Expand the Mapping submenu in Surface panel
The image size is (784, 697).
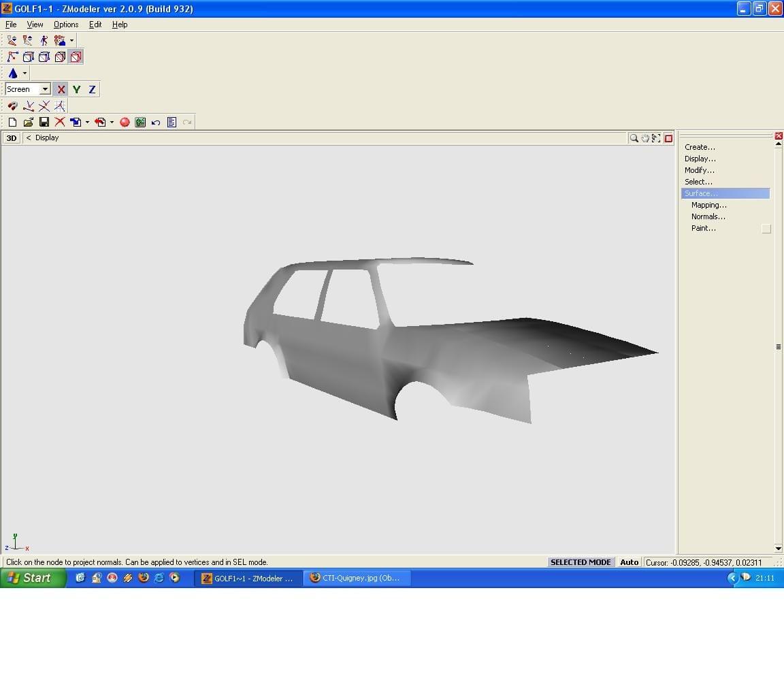coord(708,205)
